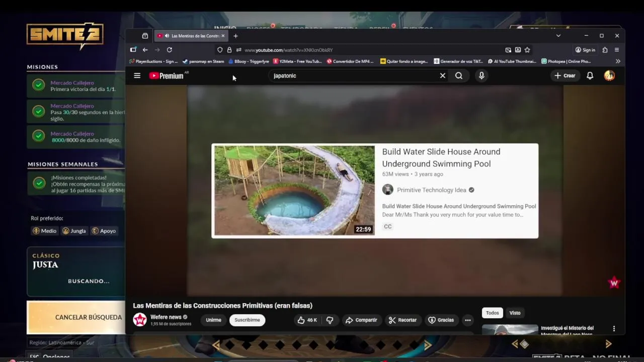The height and width of the screenshot is (362, 644).
Task: Select Jungla role in Smite
Action: click(74, 231)
